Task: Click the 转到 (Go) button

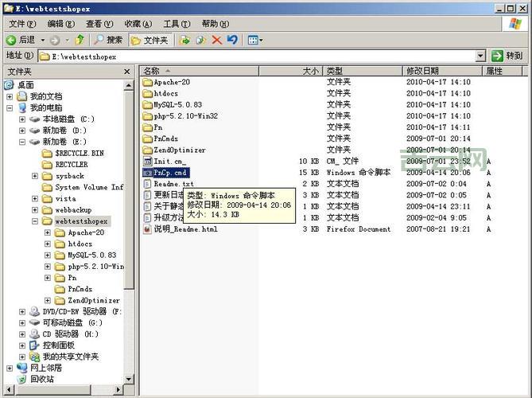Action: coord(507,57)
